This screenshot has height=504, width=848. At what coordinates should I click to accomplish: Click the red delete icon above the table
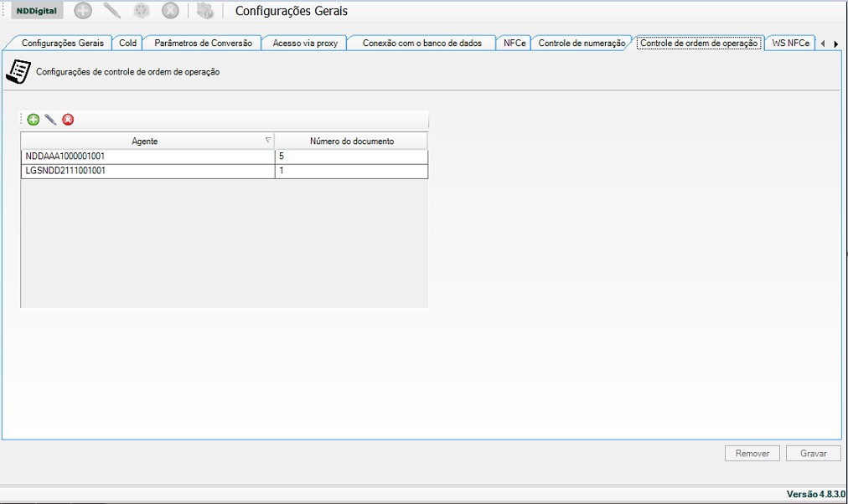click(x=68, y=120)
